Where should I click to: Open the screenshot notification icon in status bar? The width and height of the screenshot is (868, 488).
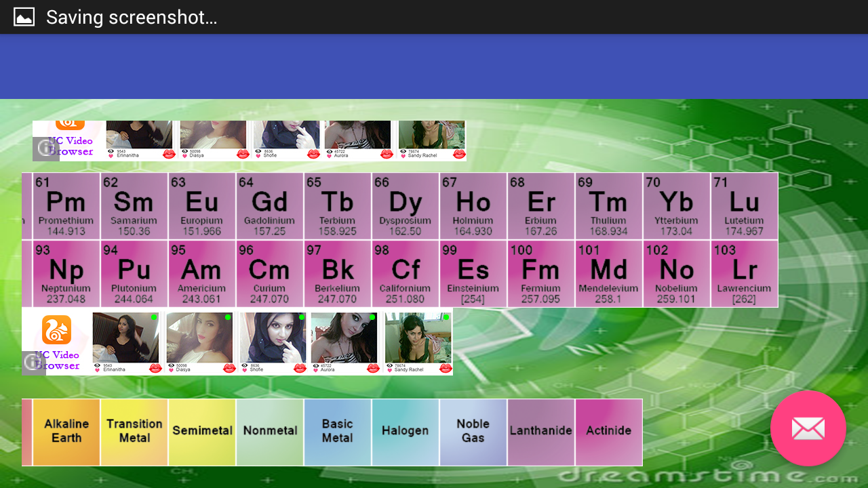[24, 17]
